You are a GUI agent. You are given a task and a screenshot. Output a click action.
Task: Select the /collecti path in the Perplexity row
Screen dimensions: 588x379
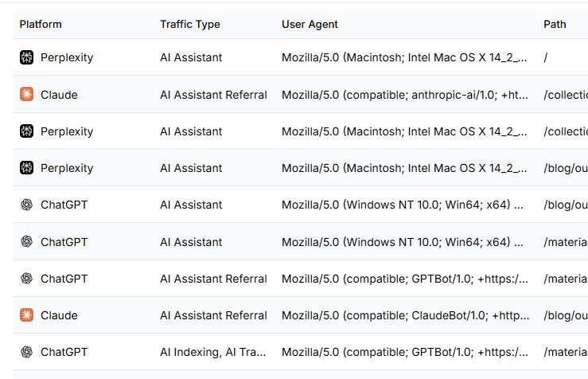coord(566,131)
